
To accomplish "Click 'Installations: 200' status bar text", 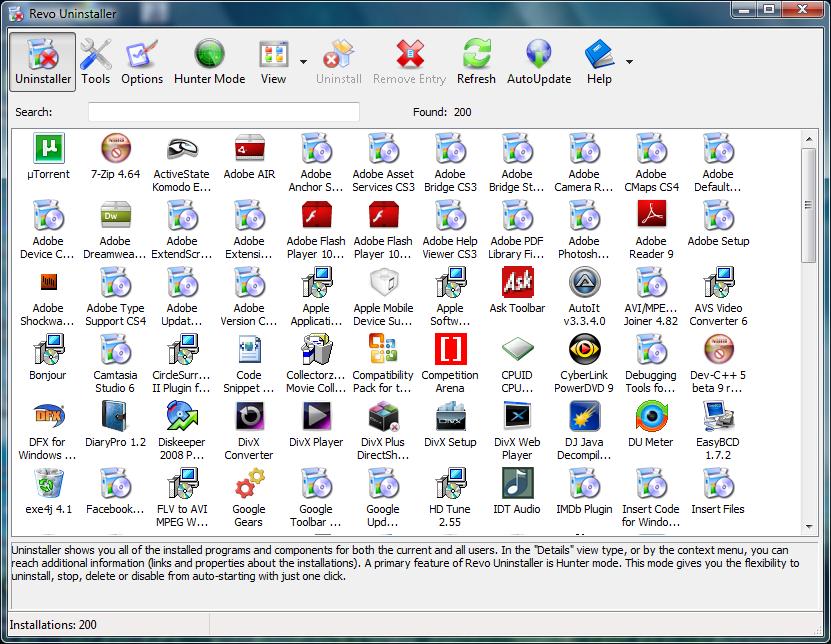I will click(x=53, y=625).
